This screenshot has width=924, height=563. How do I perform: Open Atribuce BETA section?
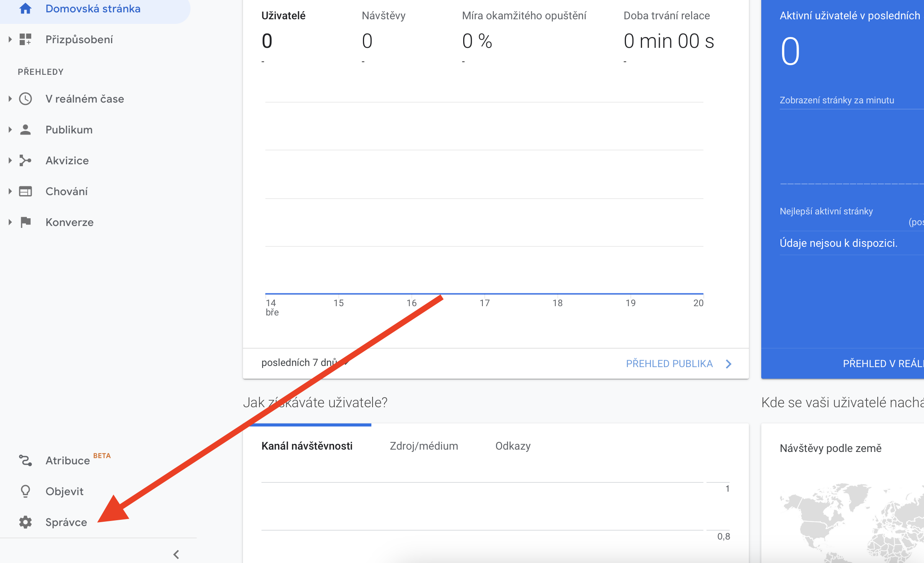[68, 460]
